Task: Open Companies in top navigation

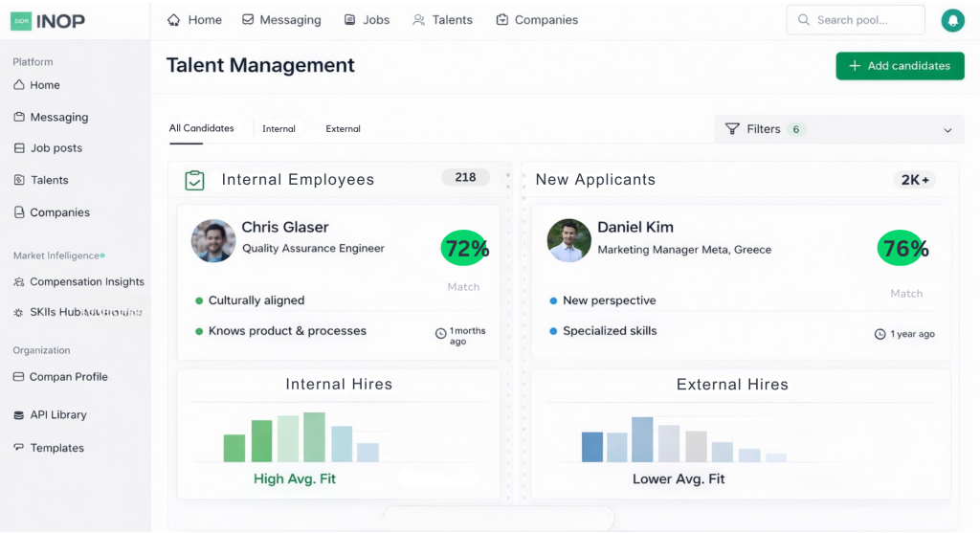Action: (x=536, y=20)
